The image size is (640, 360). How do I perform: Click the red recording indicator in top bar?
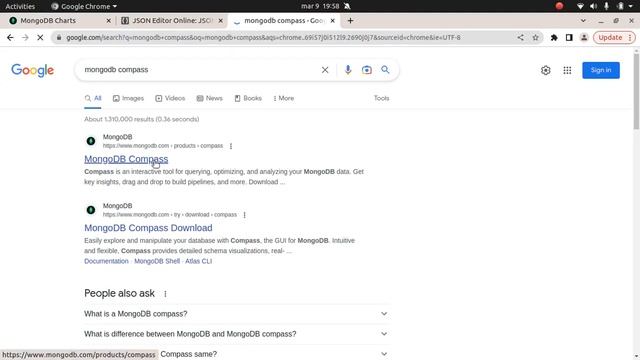(x=560, y=6)
